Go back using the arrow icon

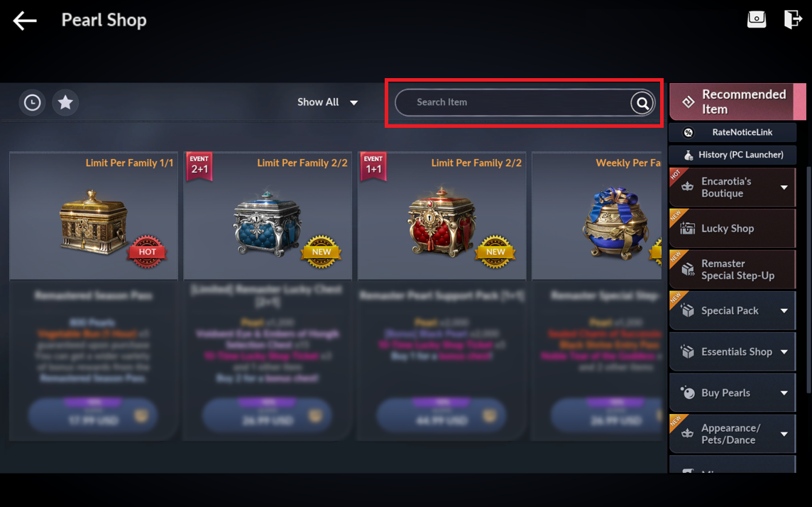point(25,21)
